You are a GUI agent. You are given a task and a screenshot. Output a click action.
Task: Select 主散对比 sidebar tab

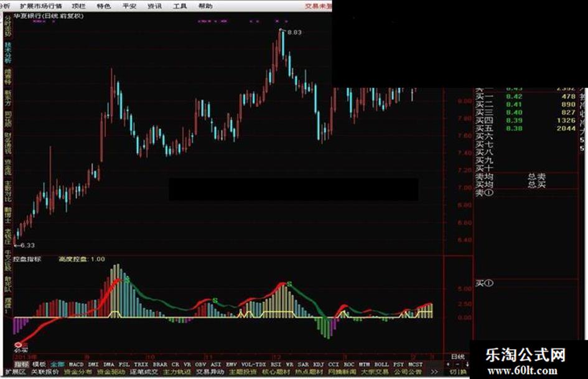(x=8, y=192)
